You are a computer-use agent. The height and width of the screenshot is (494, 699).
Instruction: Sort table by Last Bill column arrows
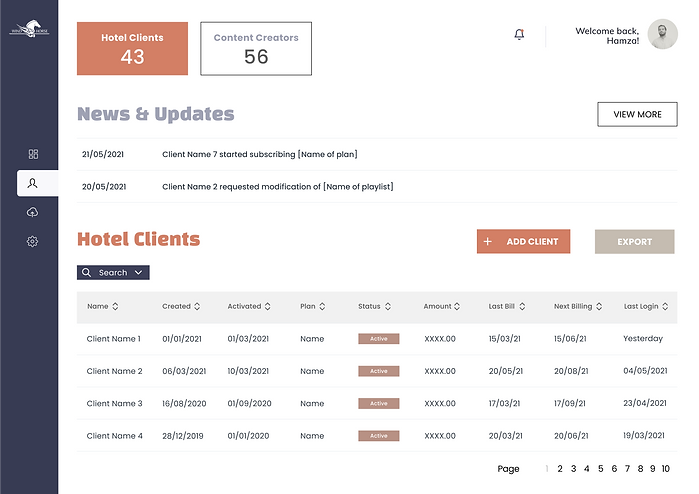point(522,306)
